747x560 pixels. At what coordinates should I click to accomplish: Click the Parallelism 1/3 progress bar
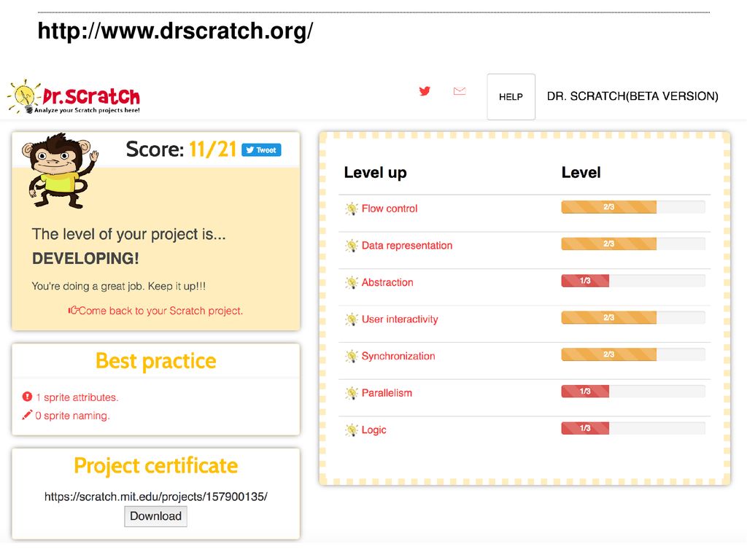633,392
